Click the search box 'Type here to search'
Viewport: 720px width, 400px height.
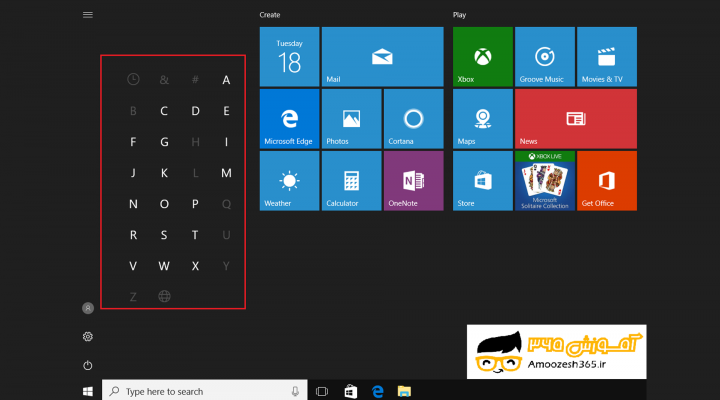pyautogui.click(x=204, y=391)
